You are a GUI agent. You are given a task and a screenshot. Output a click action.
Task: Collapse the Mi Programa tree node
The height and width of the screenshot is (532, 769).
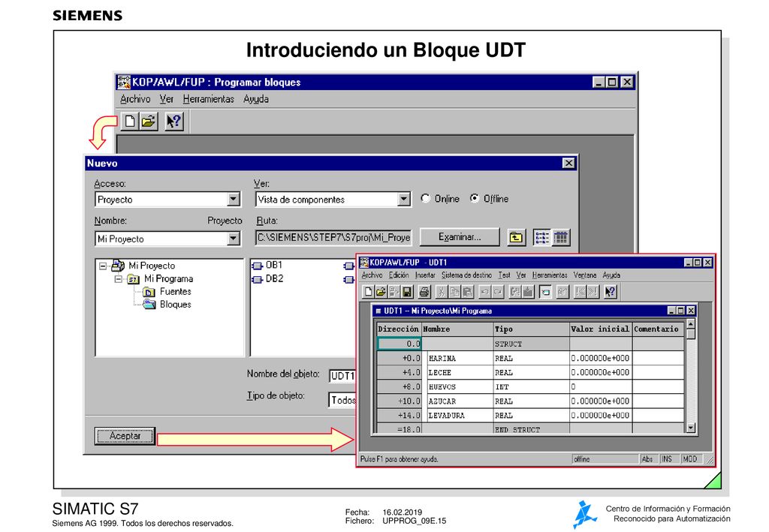[x=118, y=279]
